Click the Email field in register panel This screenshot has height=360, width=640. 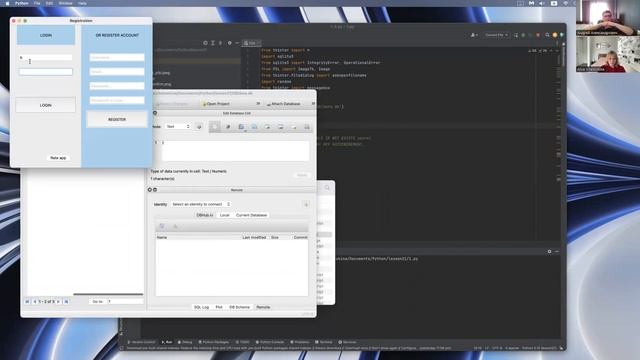[117, 72]
